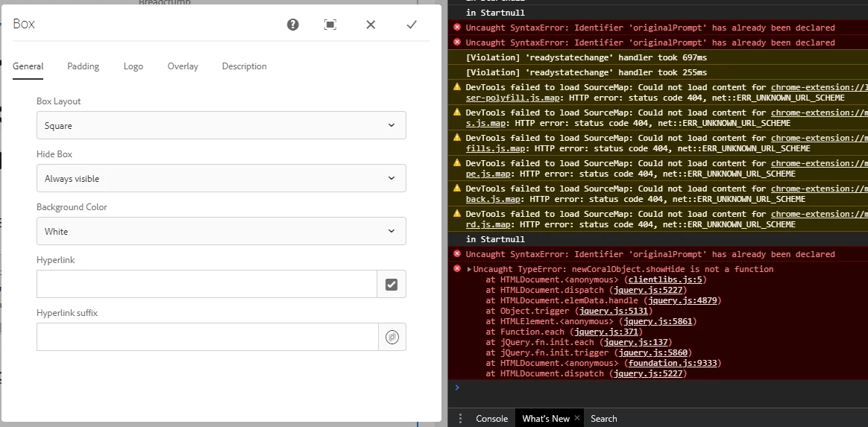Toggle fullscreen mode for Box dialog
The image size is (868, 427).
[330, 25]
